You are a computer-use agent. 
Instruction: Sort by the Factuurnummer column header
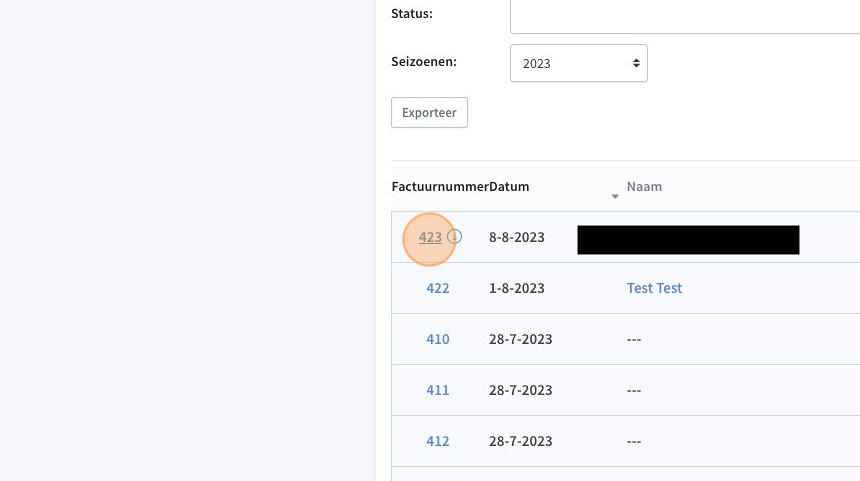(440, 186)
